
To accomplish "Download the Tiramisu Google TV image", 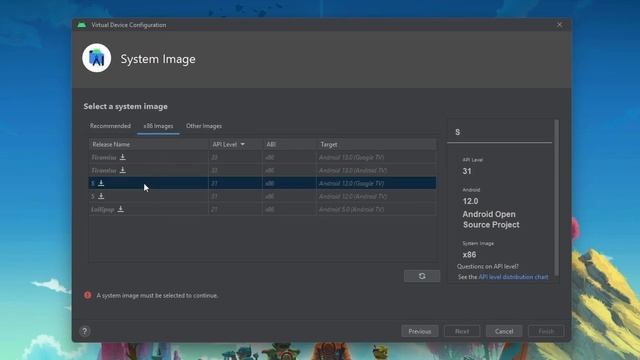I will click(x=122, y=157).
